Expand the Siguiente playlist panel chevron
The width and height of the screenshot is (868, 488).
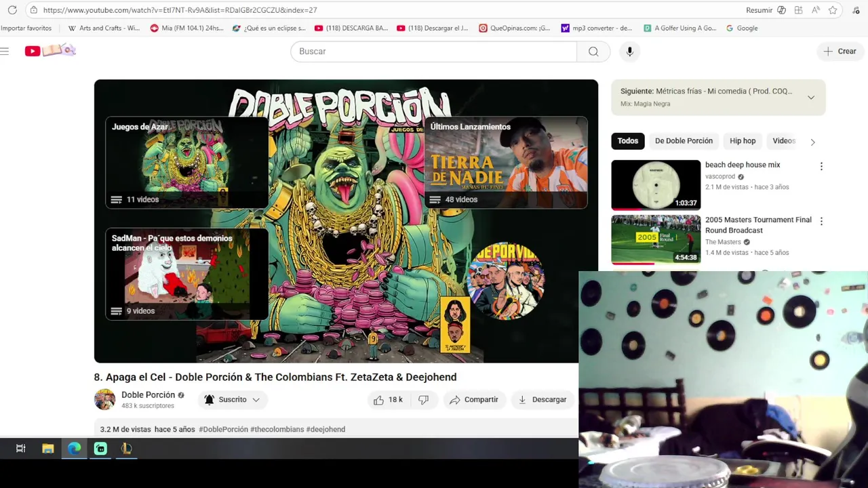(811, 98)
